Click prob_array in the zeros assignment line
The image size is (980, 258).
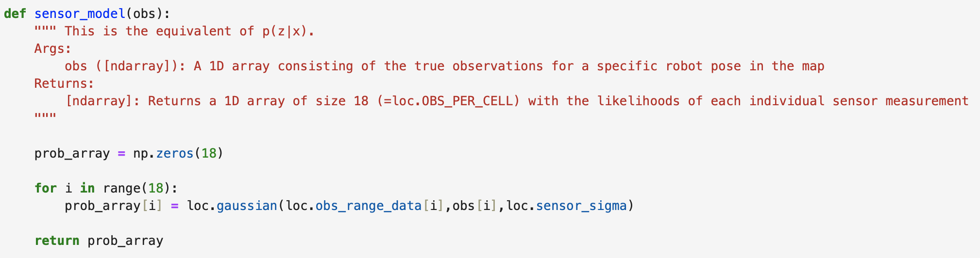point(72,154)
